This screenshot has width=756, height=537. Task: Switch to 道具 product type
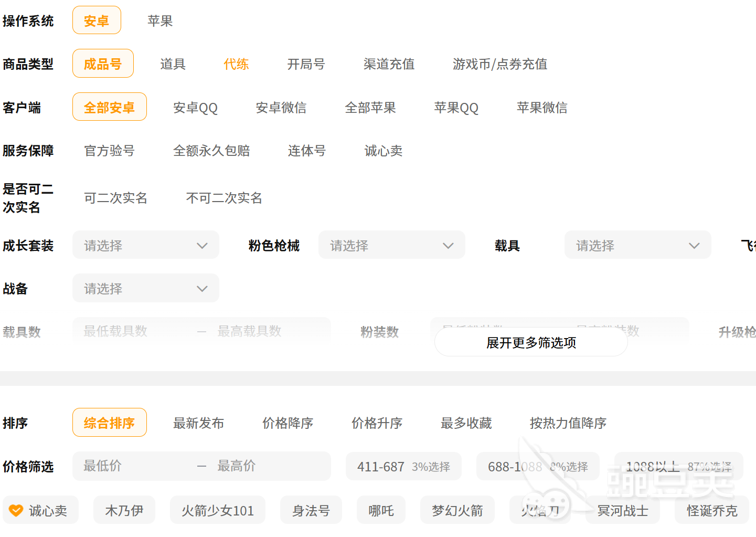tap(173, 64)
